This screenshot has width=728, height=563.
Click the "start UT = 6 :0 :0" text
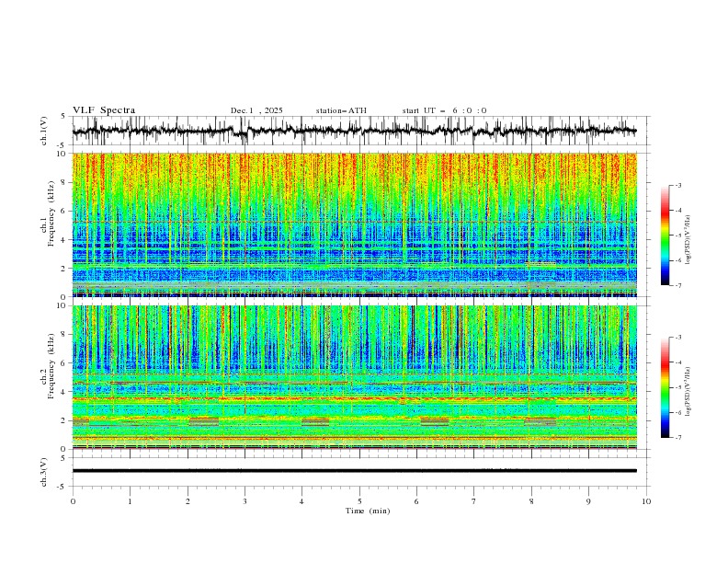click(x=444, y=110)
